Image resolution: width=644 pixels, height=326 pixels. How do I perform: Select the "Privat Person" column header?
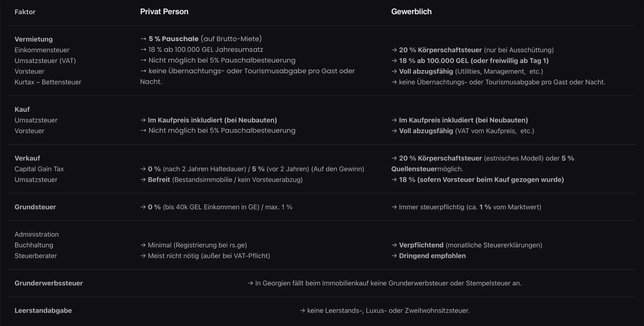pyautogui.click(x=164, y=12)
